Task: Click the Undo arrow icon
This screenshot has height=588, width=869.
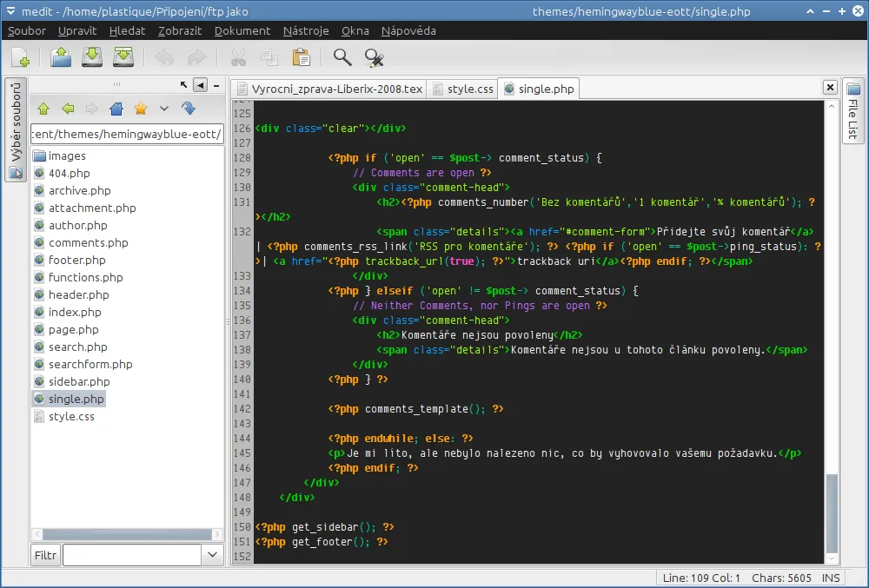Action: 164,57
